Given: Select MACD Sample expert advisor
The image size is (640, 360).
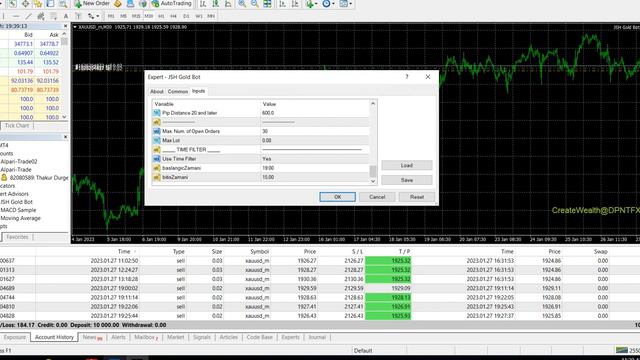Looking at the screenshot, I should pyautogui.click(x=18, y=210).
